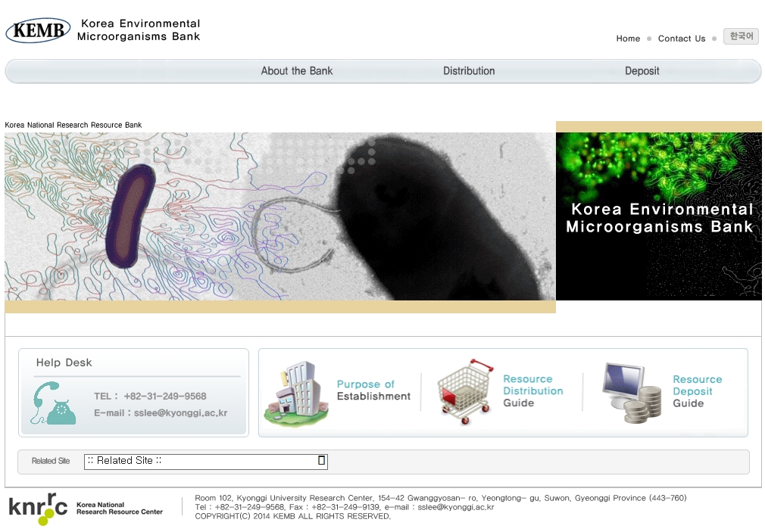Click the building icon for Purpose of Establishment
765x532 pixels.
(x=297, y=394)
